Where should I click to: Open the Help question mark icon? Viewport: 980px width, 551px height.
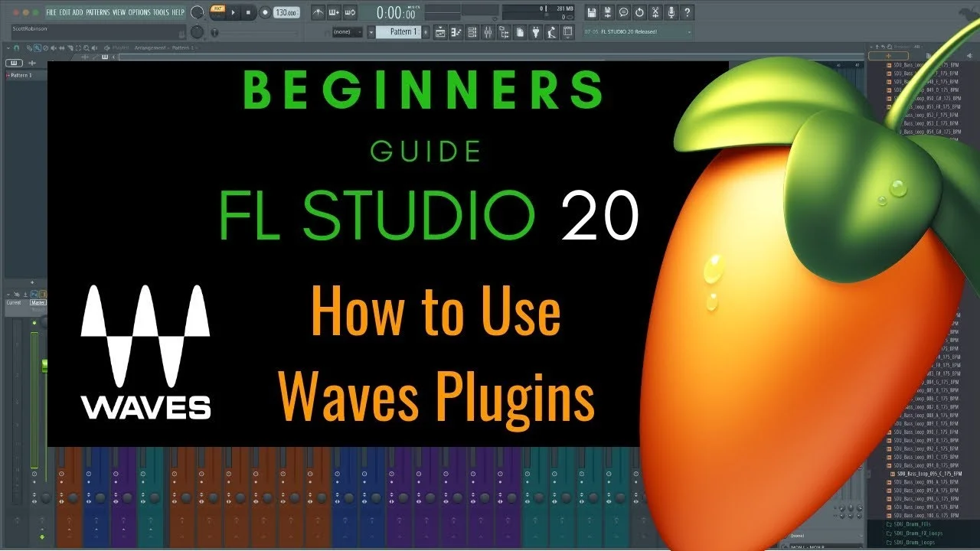coord(688,11)
